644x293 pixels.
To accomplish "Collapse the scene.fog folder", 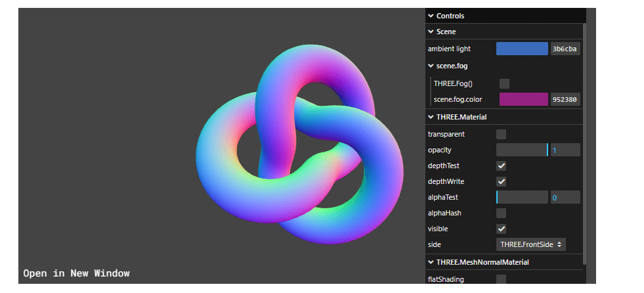I will (504, 66).
